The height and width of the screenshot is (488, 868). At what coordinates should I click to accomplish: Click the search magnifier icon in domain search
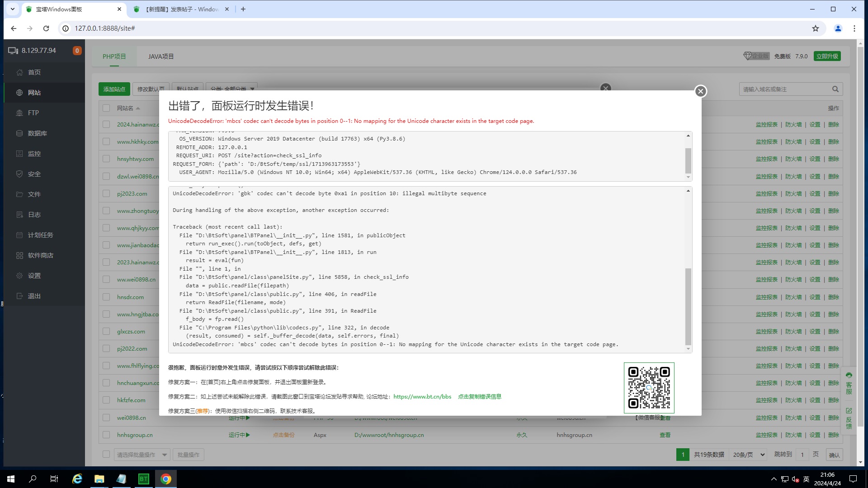pos(835,89)
